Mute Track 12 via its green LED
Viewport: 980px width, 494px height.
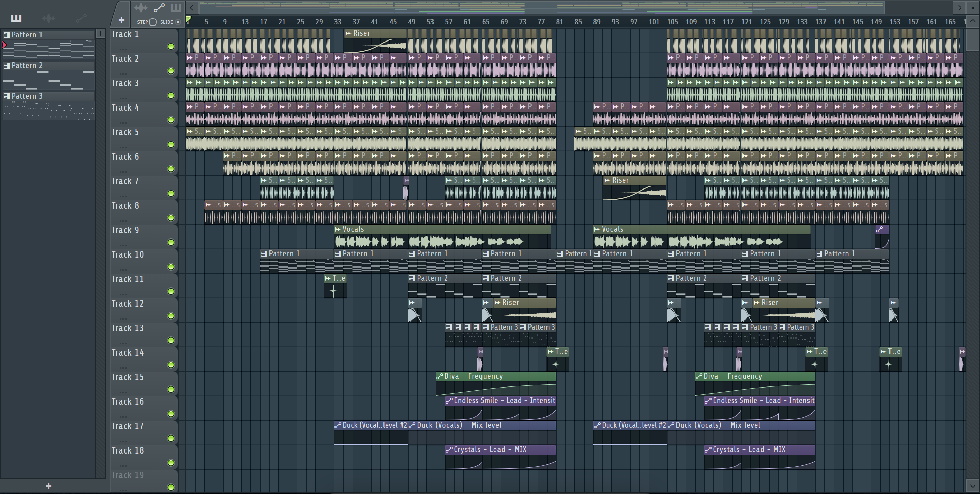(171, 316)
